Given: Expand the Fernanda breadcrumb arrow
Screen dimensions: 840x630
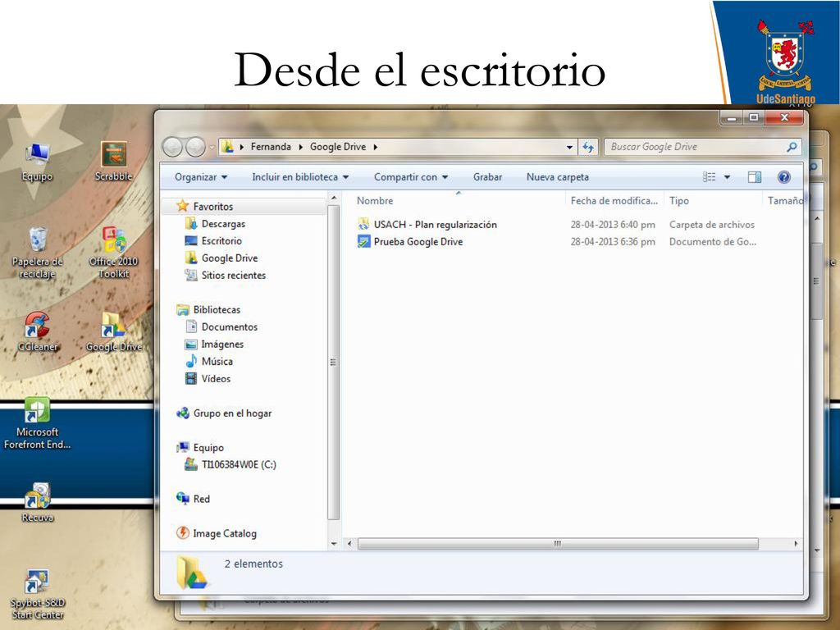Looking at the screenshot, I should tap(300, 147).
